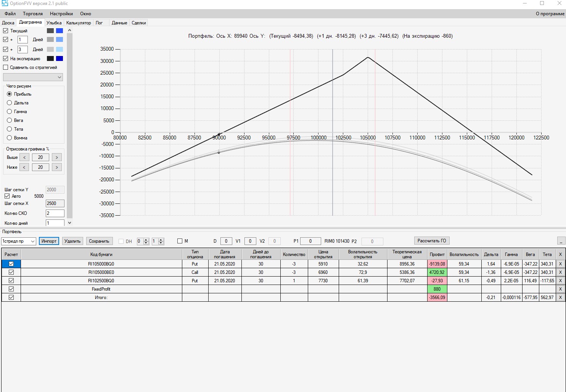Image resolution: width=566 pixels, height=392 pixels.
Task: Collapse portfolio panel with underscore button
Action: 561,241
